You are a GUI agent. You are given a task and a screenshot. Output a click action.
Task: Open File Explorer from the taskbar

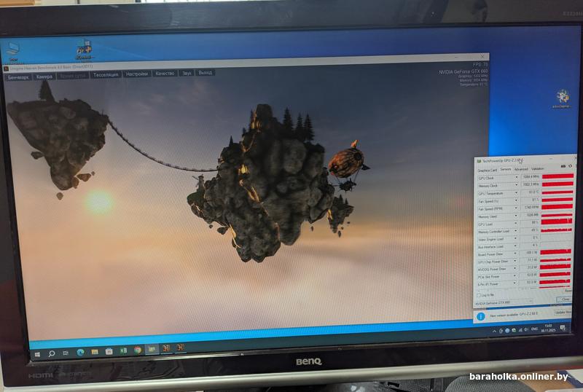coord(95,351)
